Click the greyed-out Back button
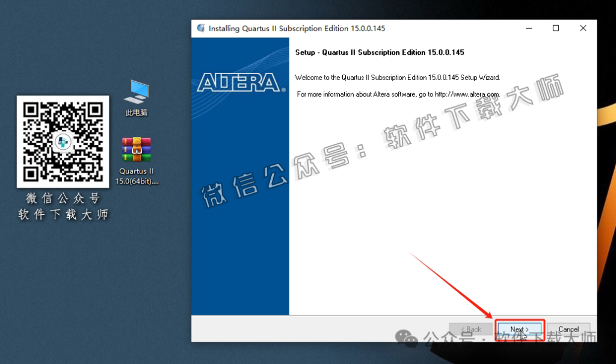This screenshot has width=616, height=364. (x=470, y=329)
